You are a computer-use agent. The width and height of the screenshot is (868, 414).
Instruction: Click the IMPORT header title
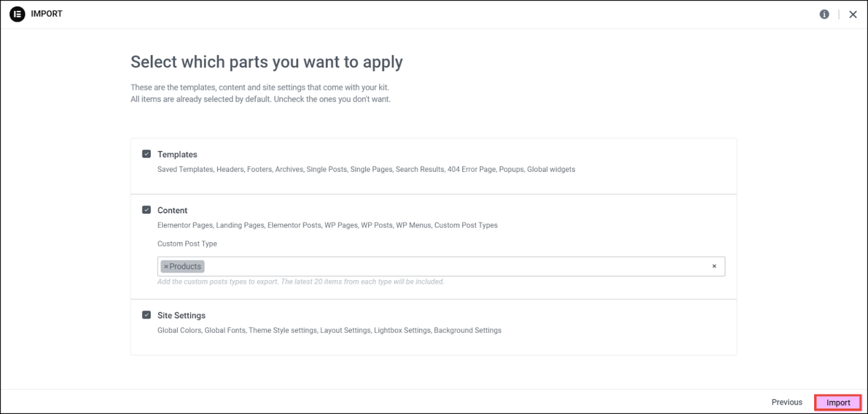tap(47, 14)
